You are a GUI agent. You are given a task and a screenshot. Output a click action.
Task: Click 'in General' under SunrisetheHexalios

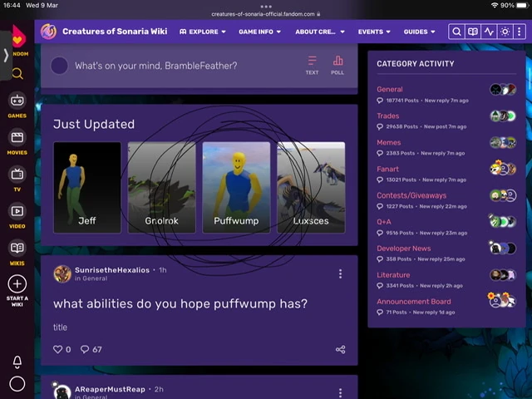click(x=91, y=278)
